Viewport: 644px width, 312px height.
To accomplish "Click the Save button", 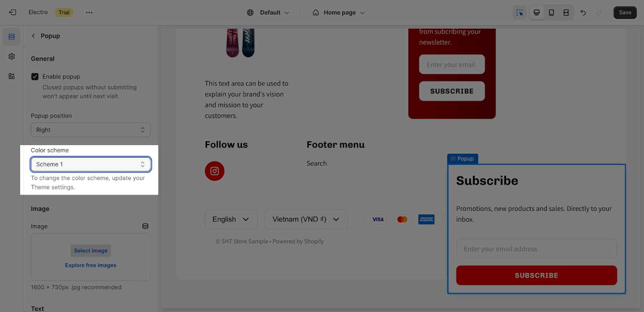I will (625, 12).
